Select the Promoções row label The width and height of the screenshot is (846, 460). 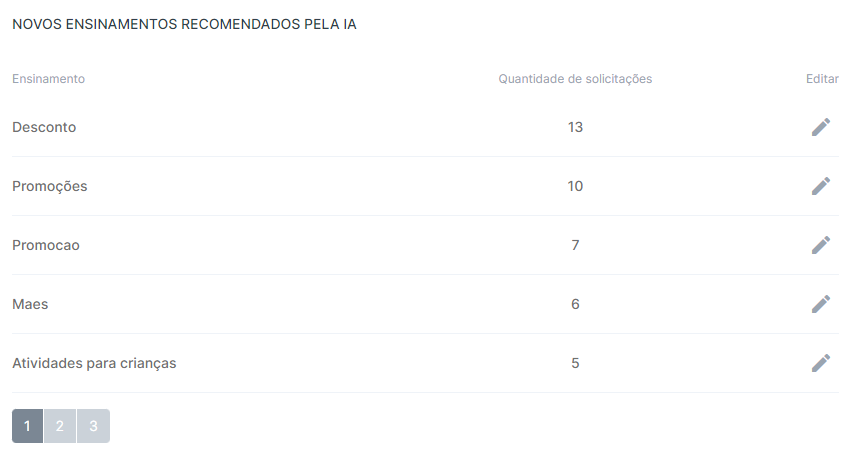(50, 187)
